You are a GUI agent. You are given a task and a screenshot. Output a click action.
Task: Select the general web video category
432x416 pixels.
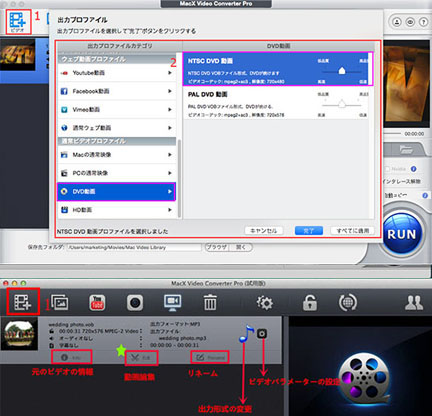pos(116,128)
